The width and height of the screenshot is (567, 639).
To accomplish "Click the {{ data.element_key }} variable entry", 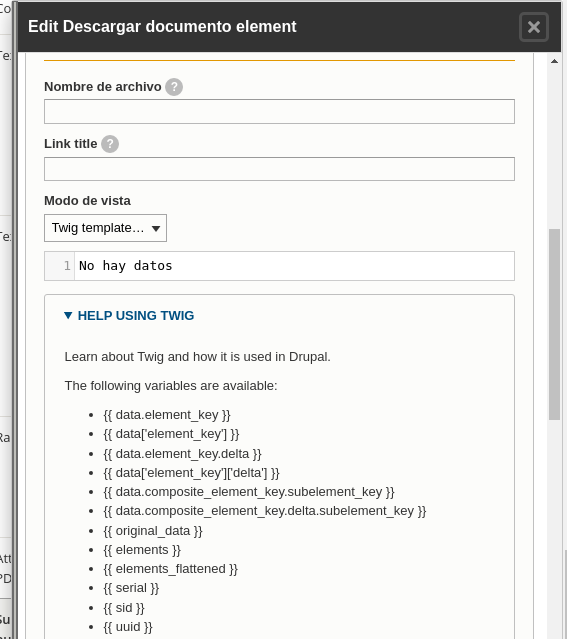I will (167, 415).
